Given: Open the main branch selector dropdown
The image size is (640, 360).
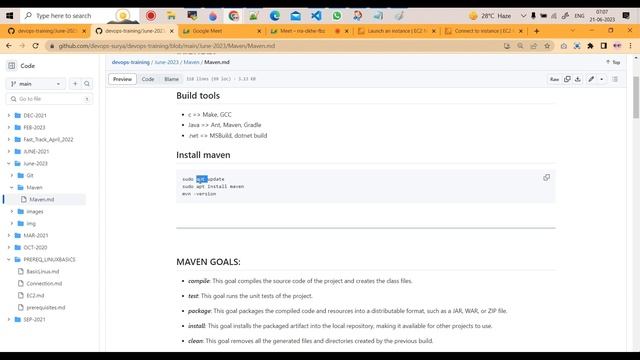Looking at the screenshot, I should tap(36, 84).
